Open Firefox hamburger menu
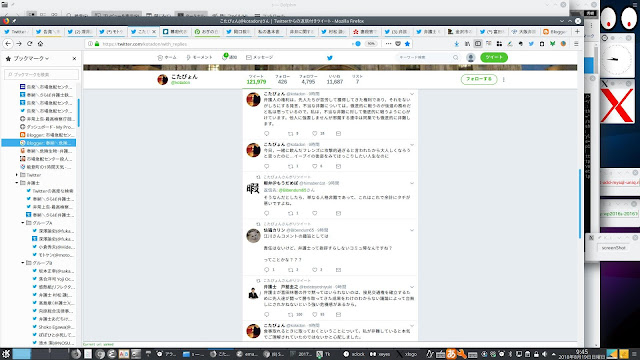Screen dimensions: 640x360 click(x=576, y=44)
